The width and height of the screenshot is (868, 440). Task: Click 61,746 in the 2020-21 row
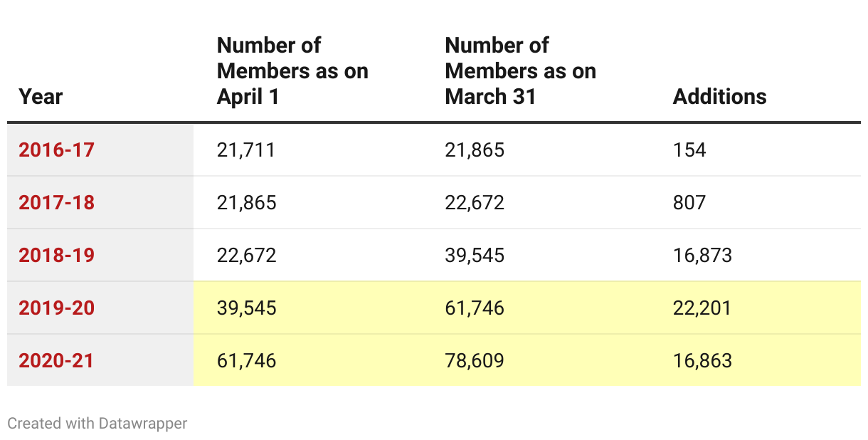(x=246, y=361)
